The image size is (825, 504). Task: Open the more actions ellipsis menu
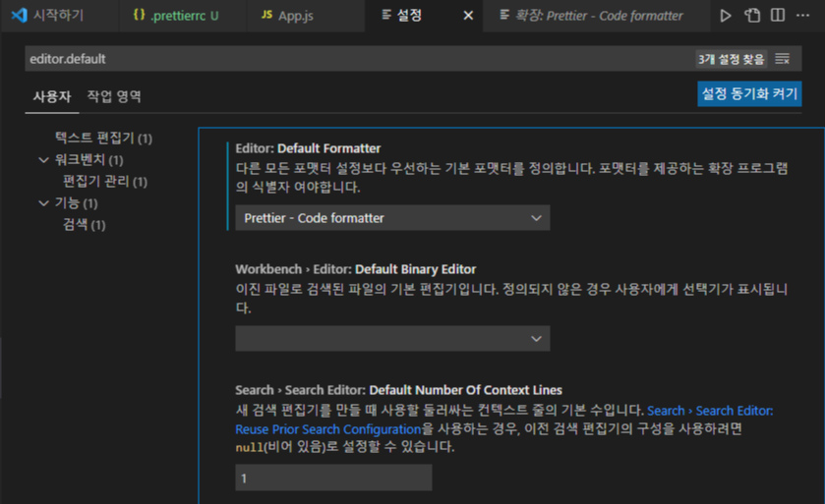[802, 16]
